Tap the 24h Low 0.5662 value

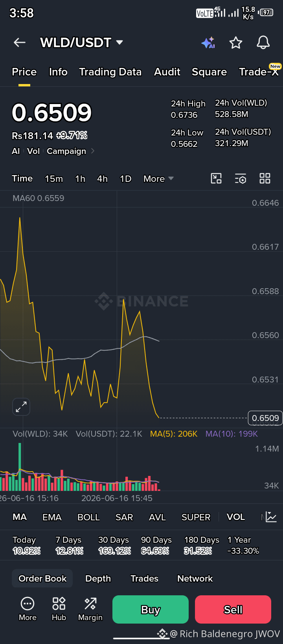click(187, 138)
